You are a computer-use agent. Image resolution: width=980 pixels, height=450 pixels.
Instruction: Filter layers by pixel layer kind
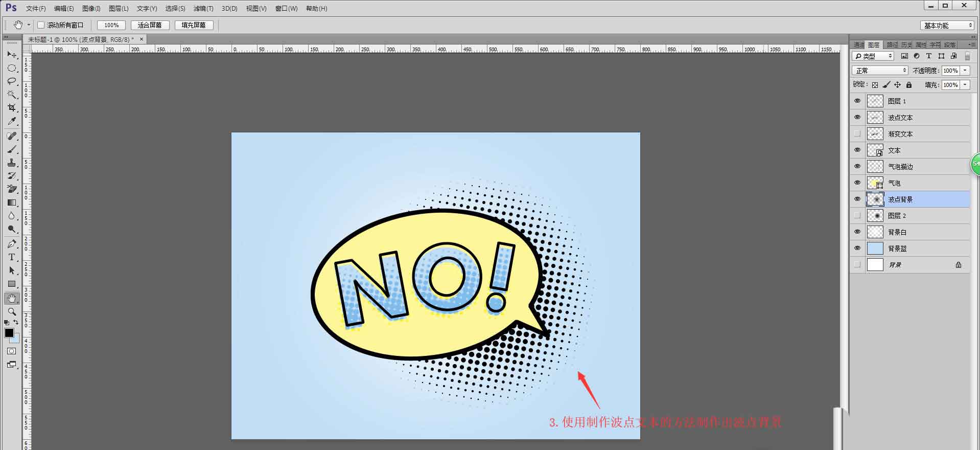pos(904,56)
